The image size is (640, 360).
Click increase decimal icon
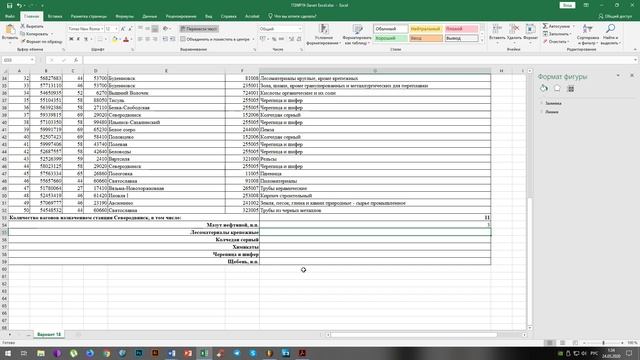[x=291, y=39]
